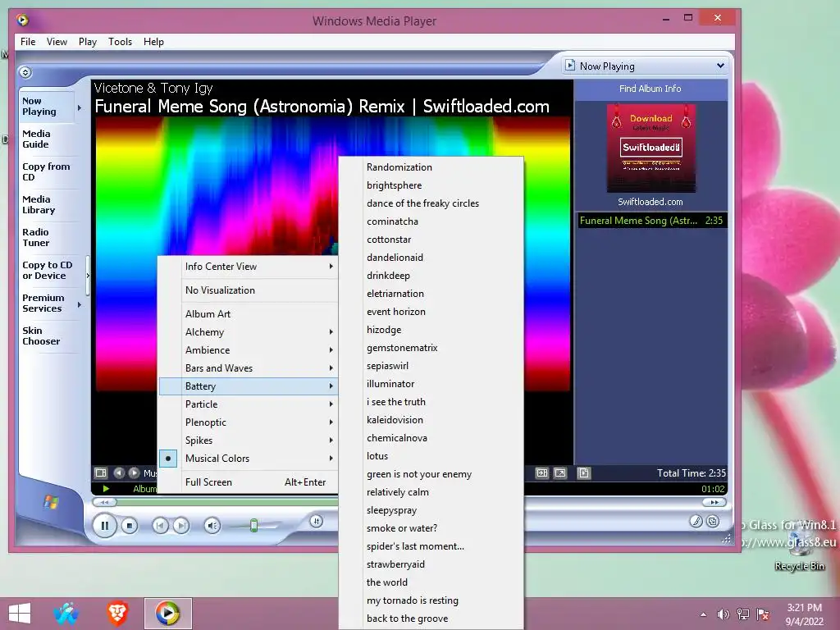This screenshot has height=630, width=840.
Task: Open the visualization options icon below video
Action: (x=101, y=473)
